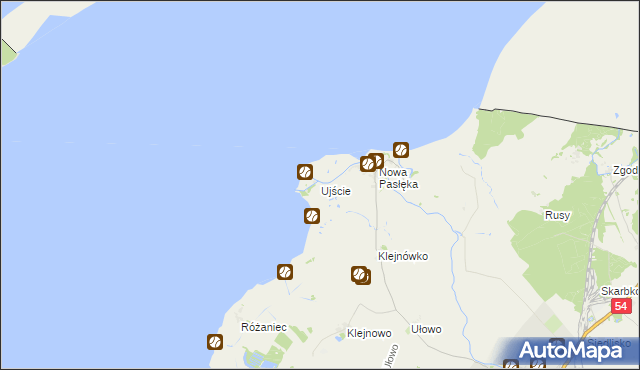Click the Nowa Pasłęka place label

[x=398, y=179]
